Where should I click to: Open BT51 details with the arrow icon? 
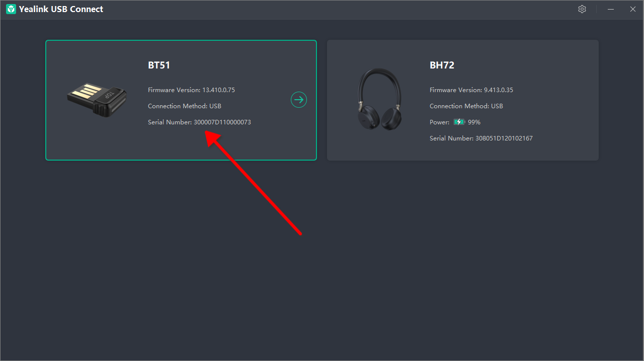pyautogui.click(x=299, y=100)
